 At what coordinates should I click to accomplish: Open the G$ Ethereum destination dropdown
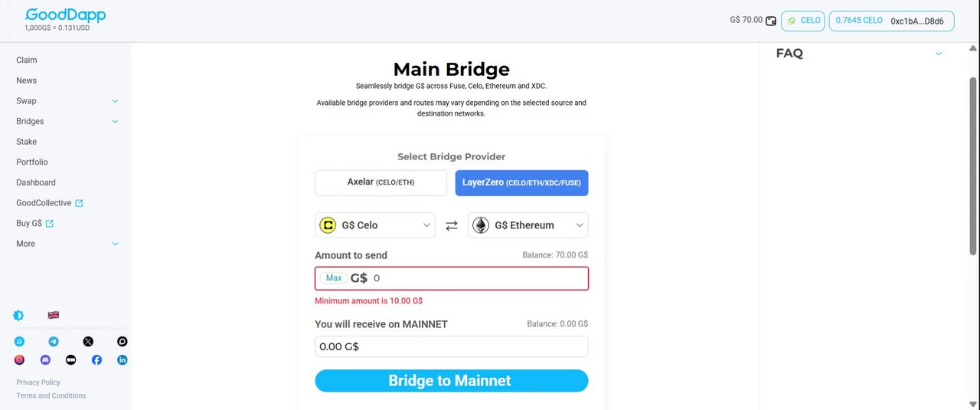528,225
